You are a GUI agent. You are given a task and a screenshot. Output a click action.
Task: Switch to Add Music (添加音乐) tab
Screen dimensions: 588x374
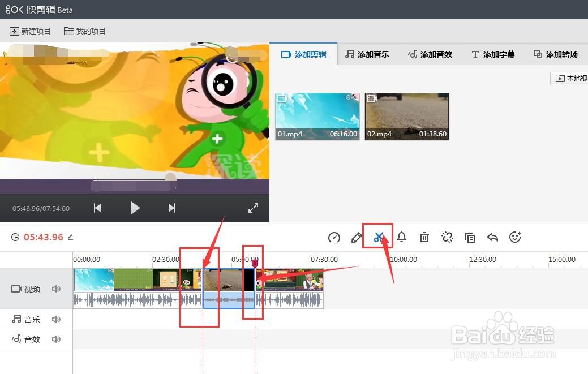(367, 54)
